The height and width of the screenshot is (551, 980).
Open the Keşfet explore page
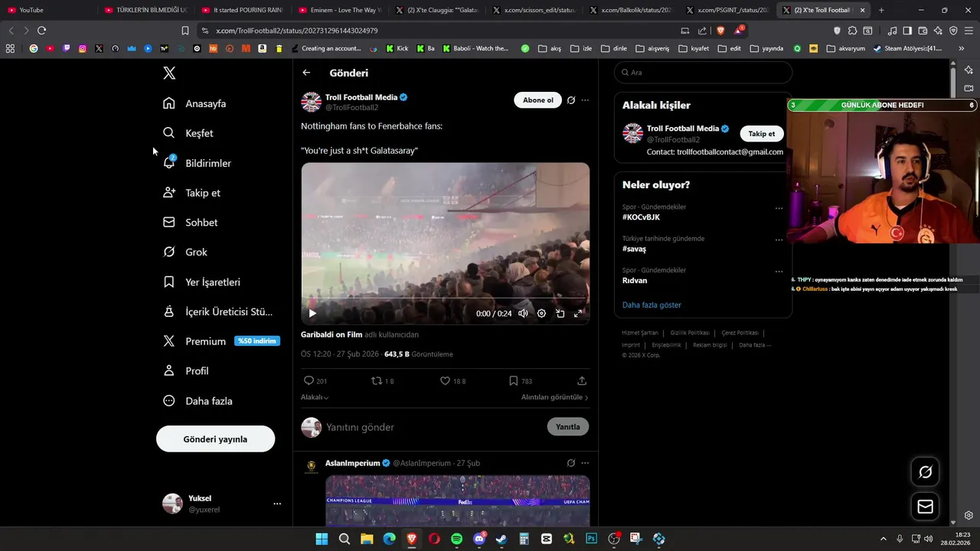[x=188, y=133]
